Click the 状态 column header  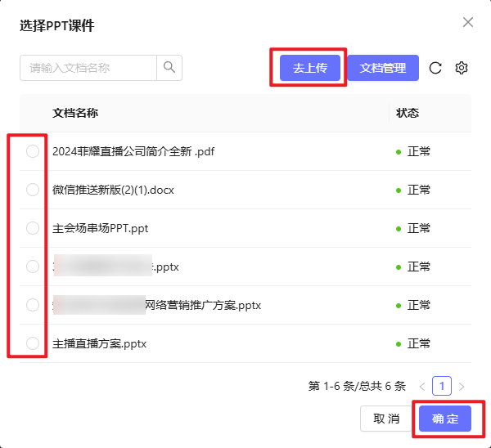tap(408, 113)
